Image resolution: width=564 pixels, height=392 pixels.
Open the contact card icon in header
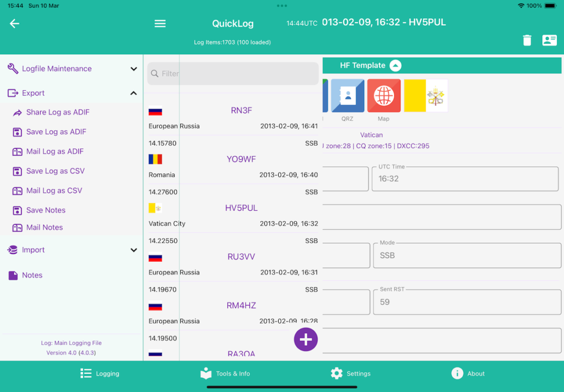[549, 40]
